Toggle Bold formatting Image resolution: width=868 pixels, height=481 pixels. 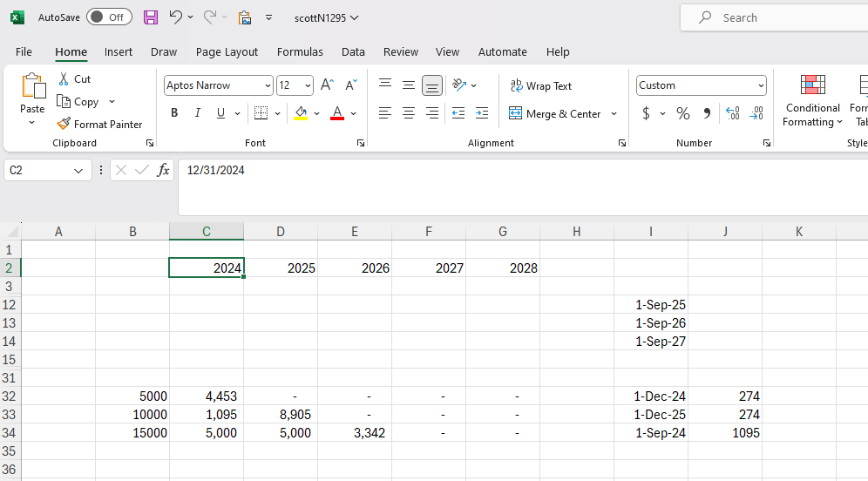point(174,113)
